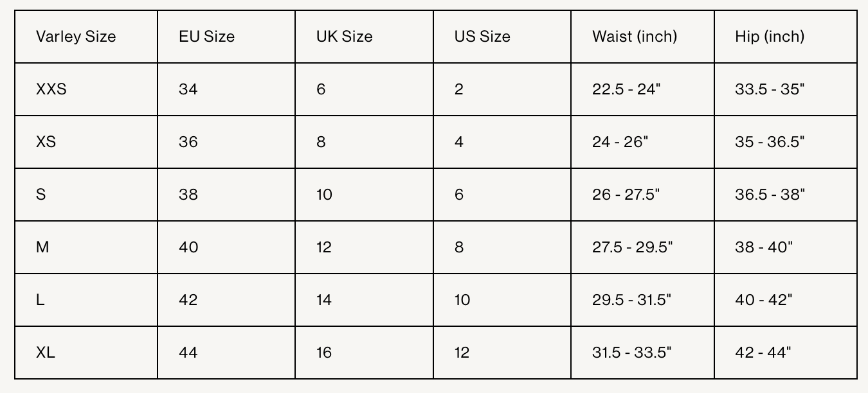
Task: Click the Varley Size column header
Action: coord(86,37)
